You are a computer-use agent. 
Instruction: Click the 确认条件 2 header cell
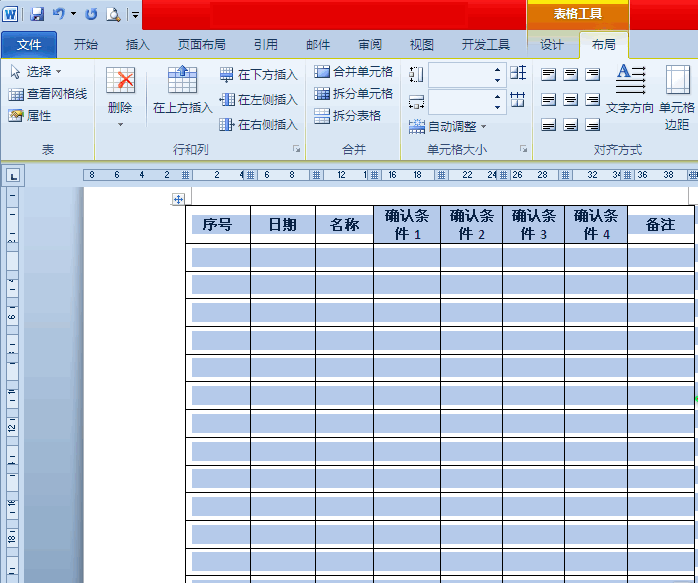tap(471, 225)
